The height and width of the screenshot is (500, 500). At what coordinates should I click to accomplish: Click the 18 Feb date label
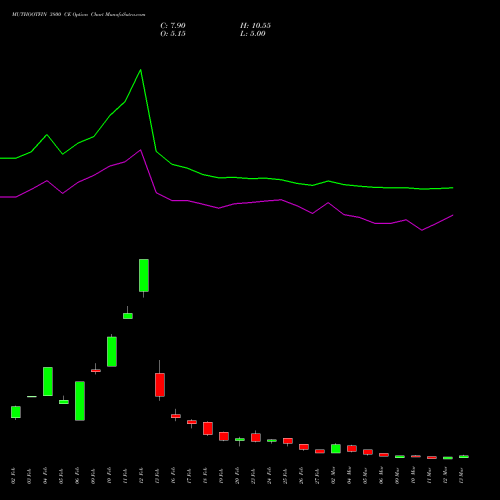point(205,476)
